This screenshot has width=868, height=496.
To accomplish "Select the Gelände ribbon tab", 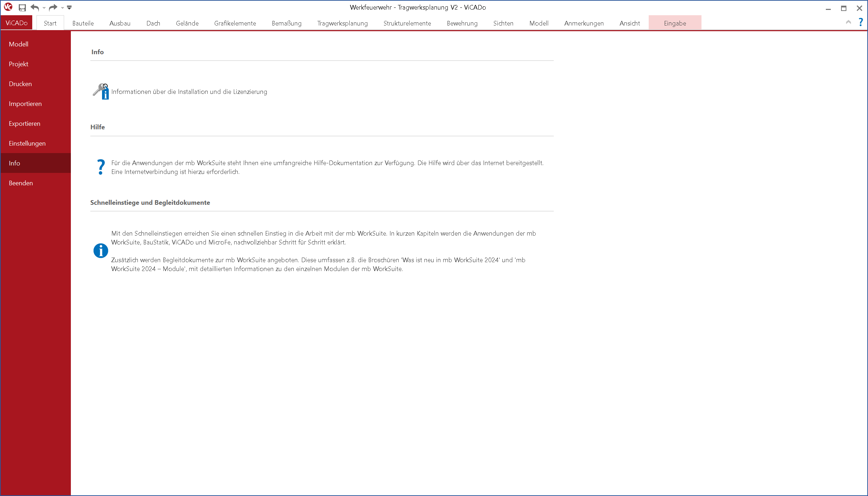I will [187, 23].
